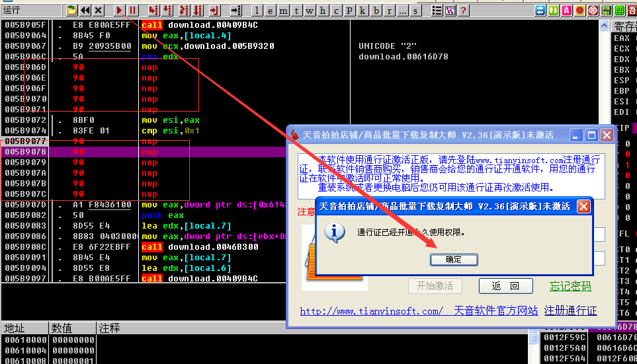Click the 地址 column header in dump pane
The image size is (637, 364).
pos(15,328)
